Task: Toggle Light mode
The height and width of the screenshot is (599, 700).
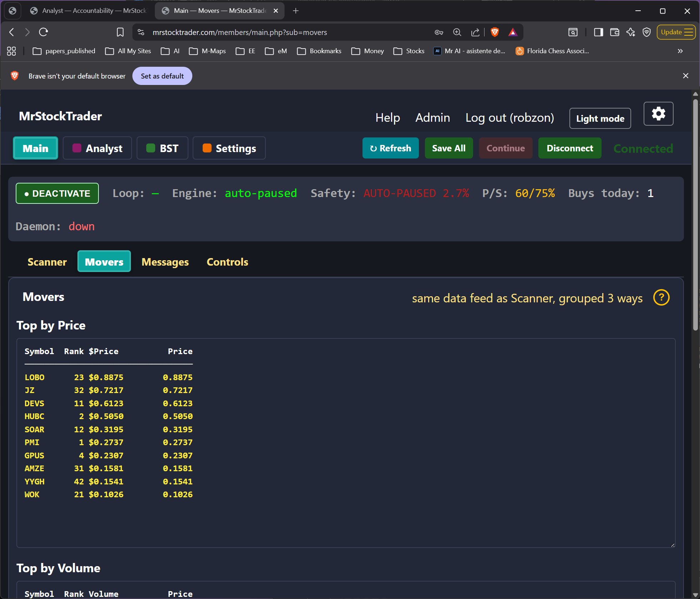Action: click(600, 119)
